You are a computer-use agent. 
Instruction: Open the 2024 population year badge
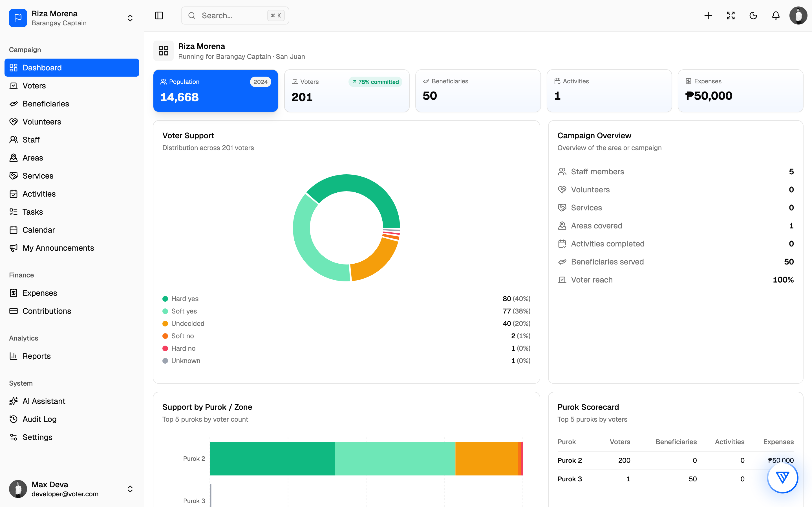(x=261, y=82)
